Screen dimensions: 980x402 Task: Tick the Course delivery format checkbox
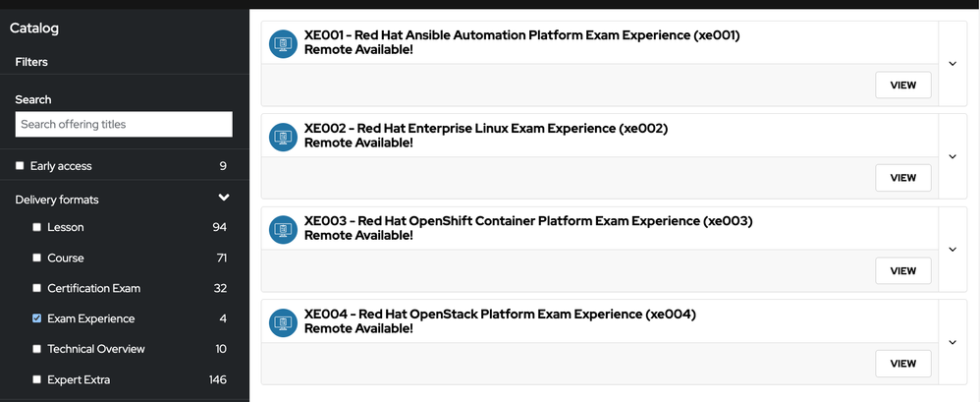(x=37, y=258)
